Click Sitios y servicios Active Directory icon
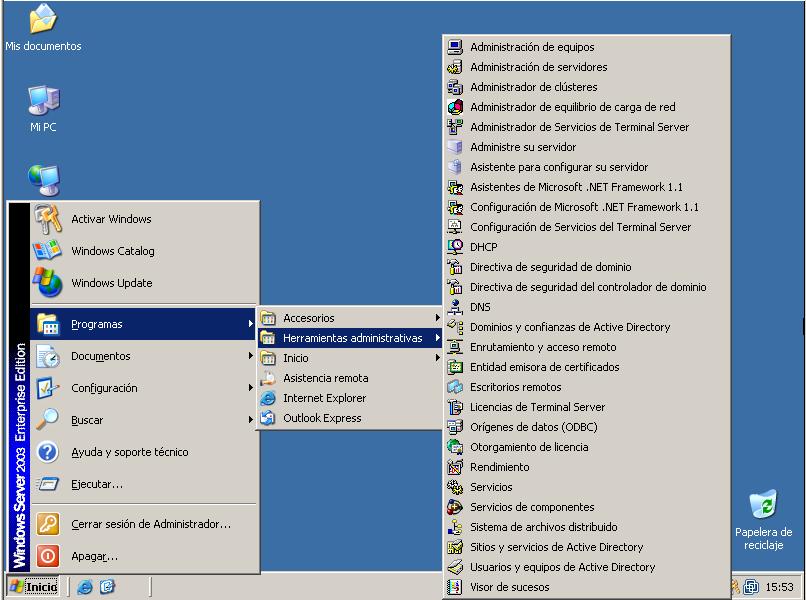 pos(455,547)
